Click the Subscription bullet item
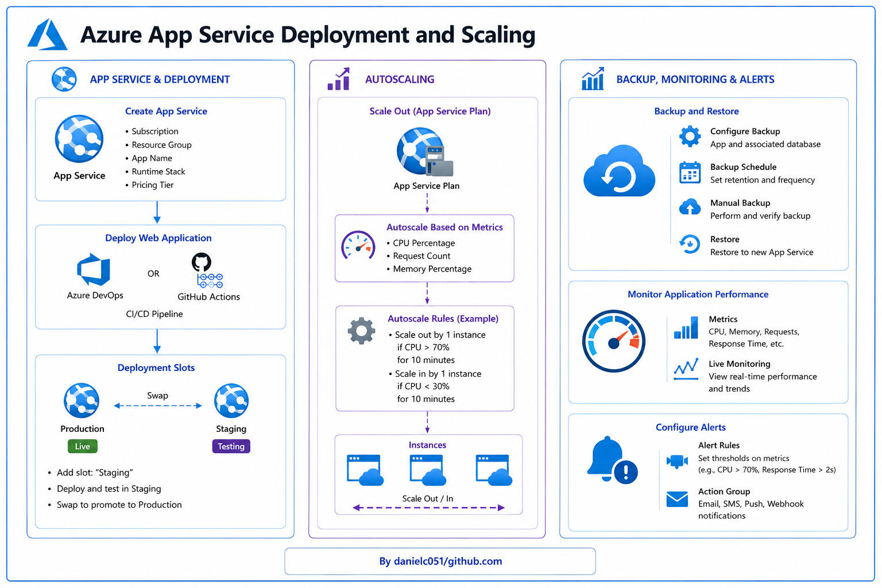 coord(152,131)
